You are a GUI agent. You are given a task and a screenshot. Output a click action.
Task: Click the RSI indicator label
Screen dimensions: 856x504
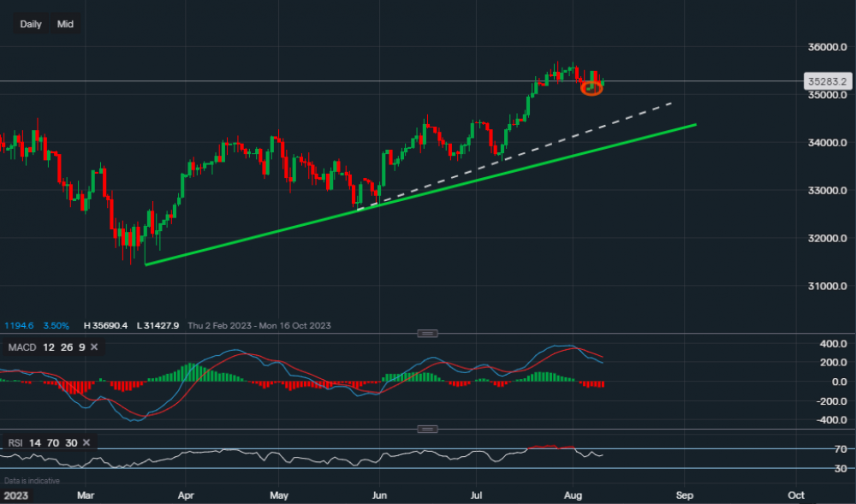pyautogui.click(x=18, y=443)
